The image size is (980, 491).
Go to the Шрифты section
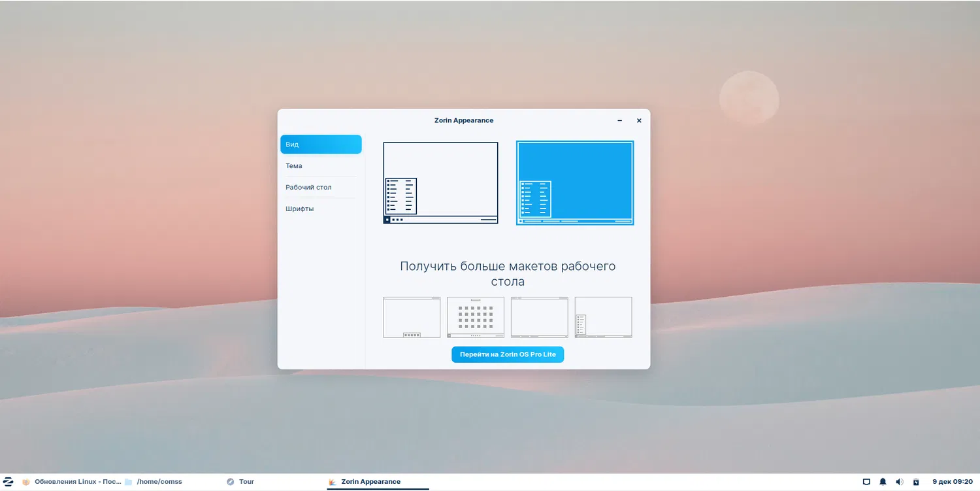tap(321, 209)
